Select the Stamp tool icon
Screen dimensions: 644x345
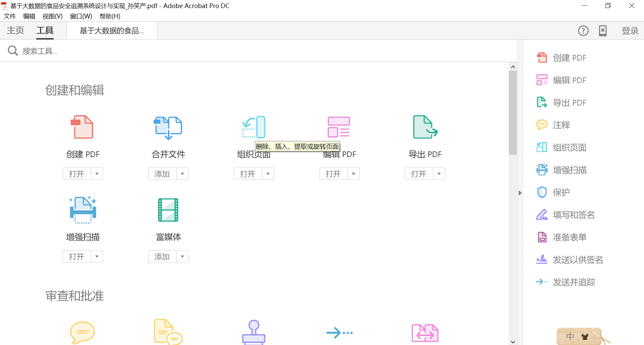[x=254, y=332]
